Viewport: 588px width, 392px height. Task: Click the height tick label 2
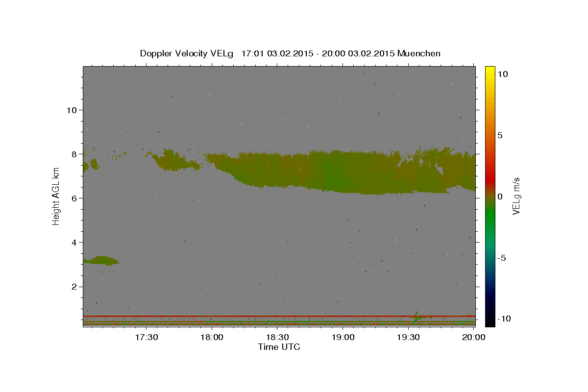click(74, 286)
